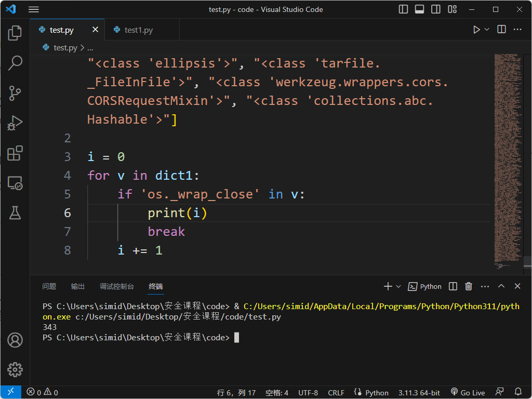Click the 3.11.3 64-bit interpreter selector

419,392
